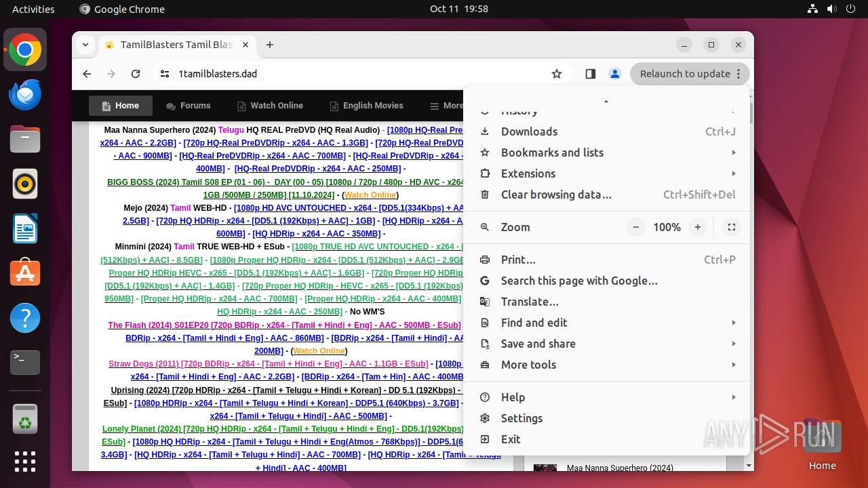This screenshot has width=868, height=488.
Task: Open BIGG BOSS (2024) Tamil S08 link
Action: click(x=285, y=188)
